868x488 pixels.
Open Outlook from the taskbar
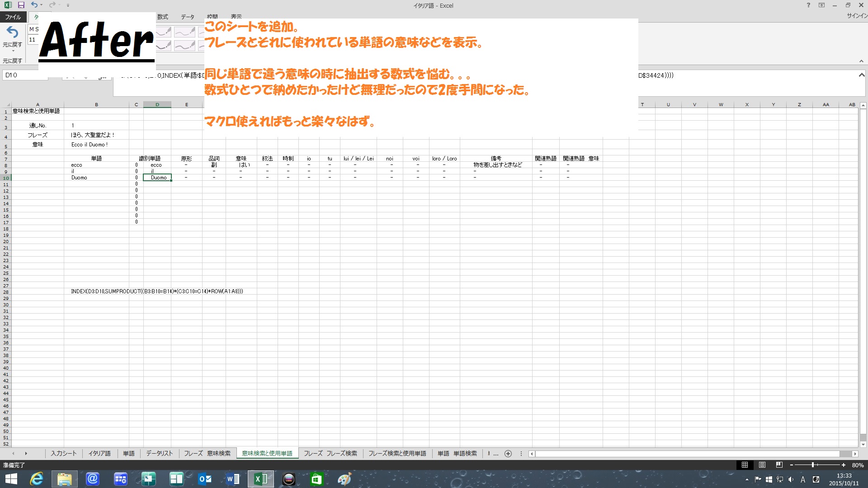205,479
